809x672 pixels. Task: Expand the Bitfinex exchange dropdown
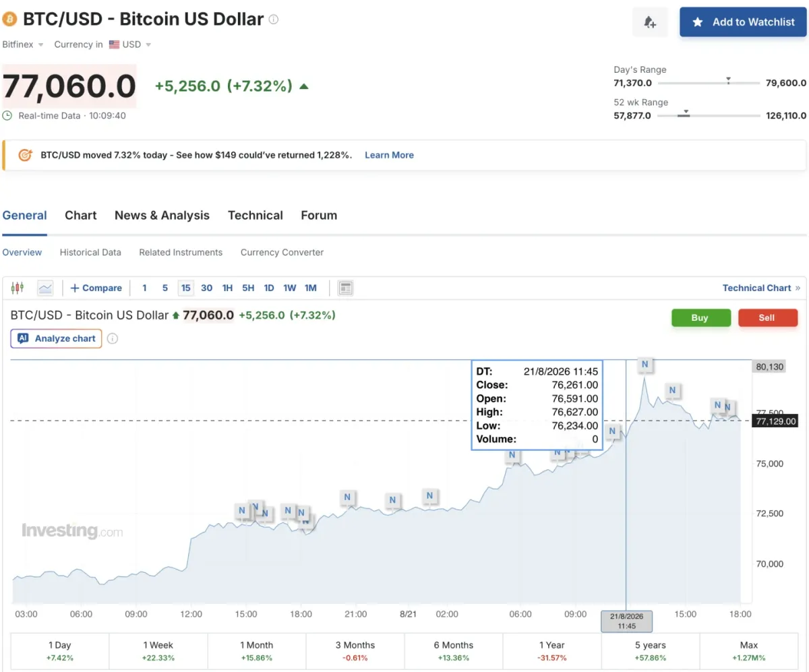[x=23, y=44]
